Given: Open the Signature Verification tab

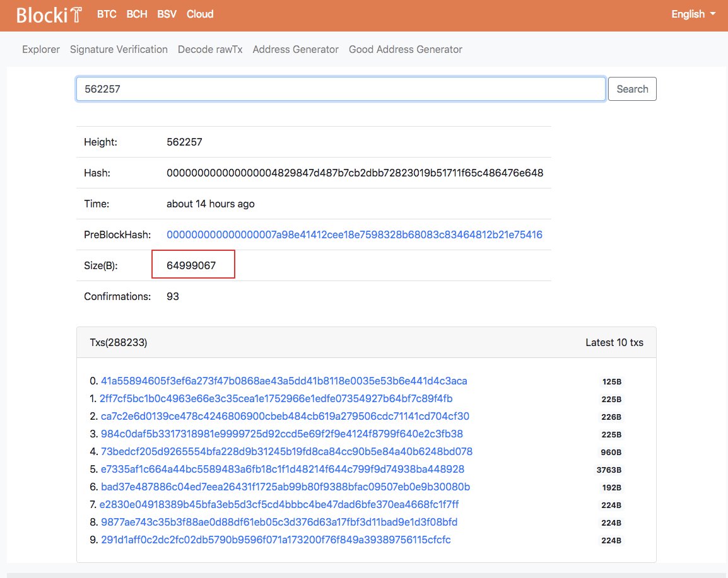Looking at the screenshot, I should tap(119, 49).
